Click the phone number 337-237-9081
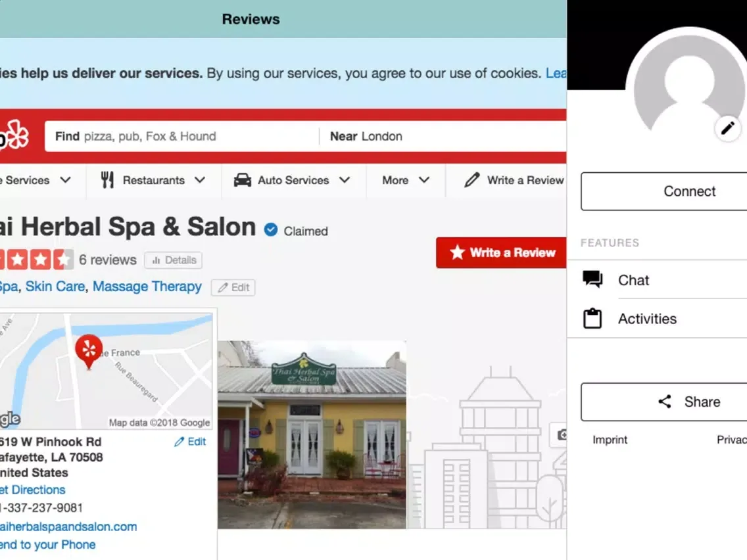This screenshot has width=747, height=560. (x=41, y=507)
